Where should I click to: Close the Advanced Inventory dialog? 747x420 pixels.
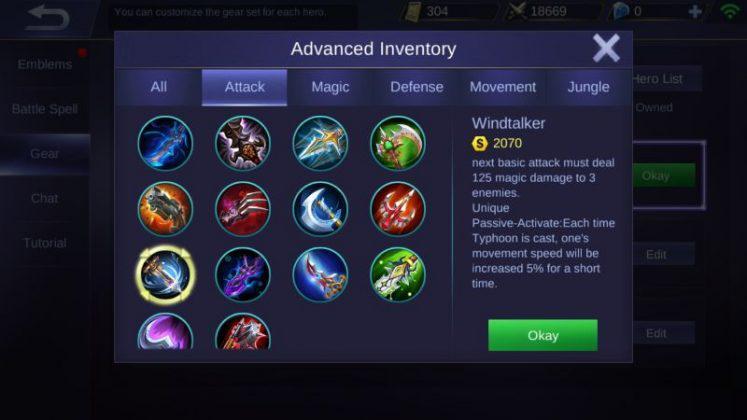pos(606,48)
